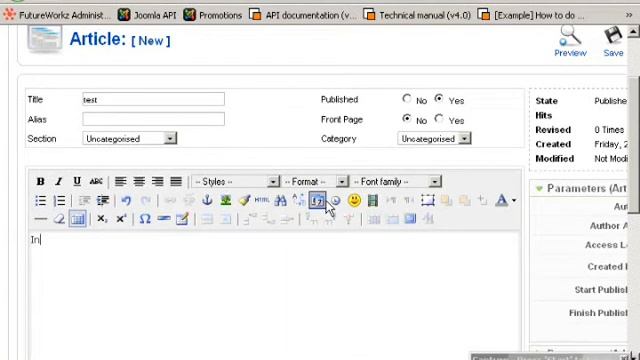The height and width of the screenshot is (360, 640).
Task: Set Front Page to No
Action: coord(407,118)
